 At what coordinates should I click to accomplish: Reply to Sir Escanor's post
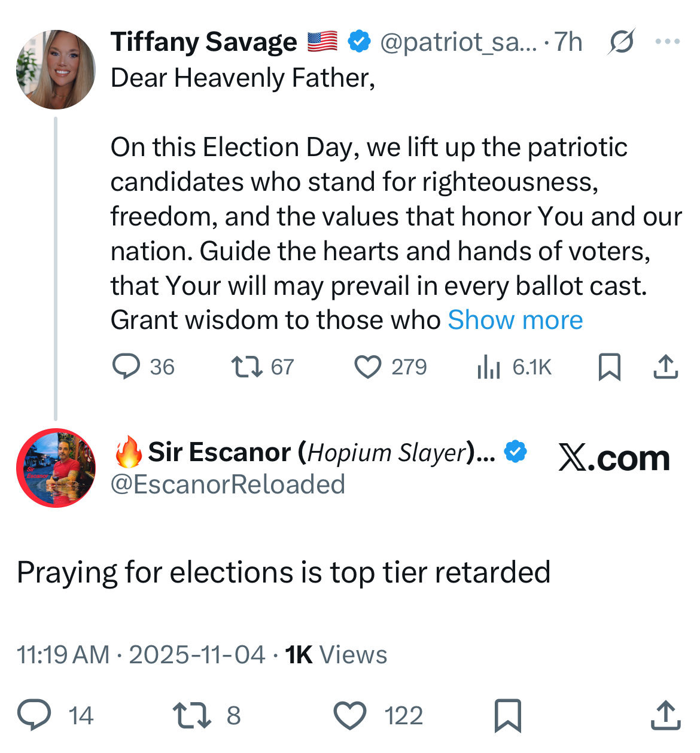34,715
